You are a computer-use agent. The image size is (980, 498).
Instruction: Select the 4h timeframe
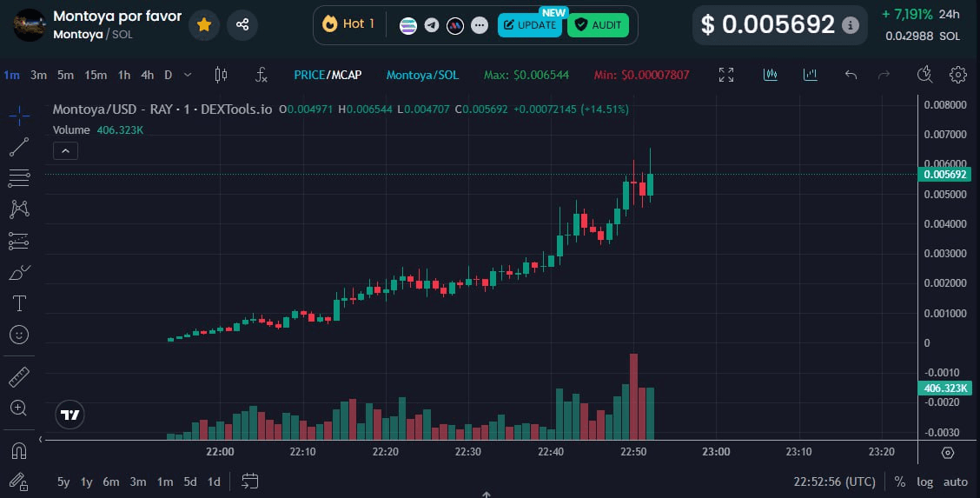click(x=148, y=75)
